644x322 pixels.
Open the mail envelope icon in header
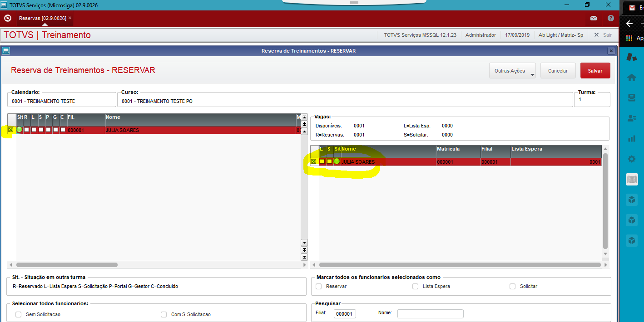[594, 19]
